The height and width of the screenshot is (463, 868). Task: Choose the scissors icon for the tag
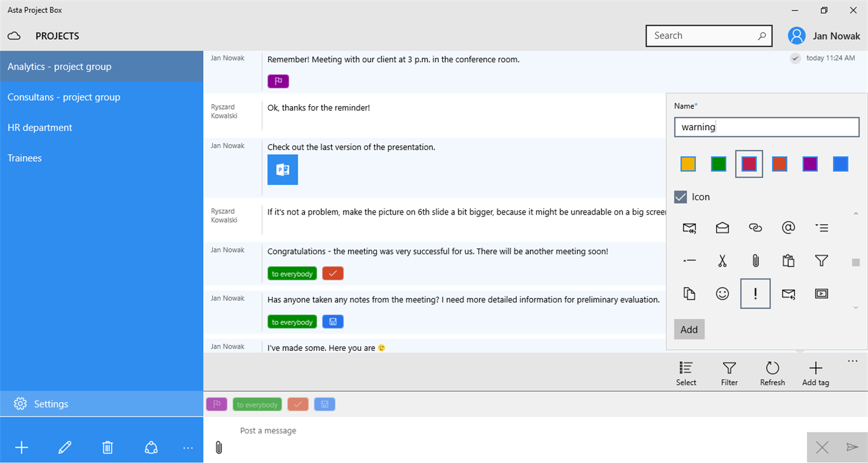point(722,260)
